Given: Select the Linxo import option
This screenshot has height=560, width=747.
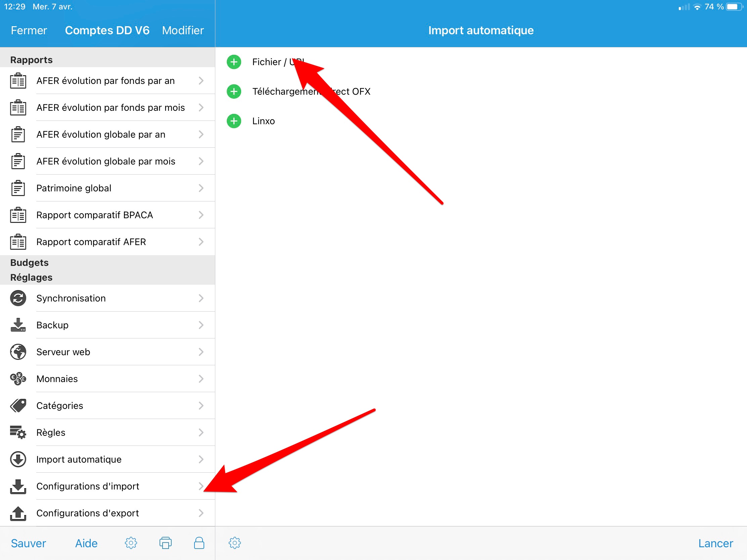Looking at the screenshot, I should click(263, 121).
